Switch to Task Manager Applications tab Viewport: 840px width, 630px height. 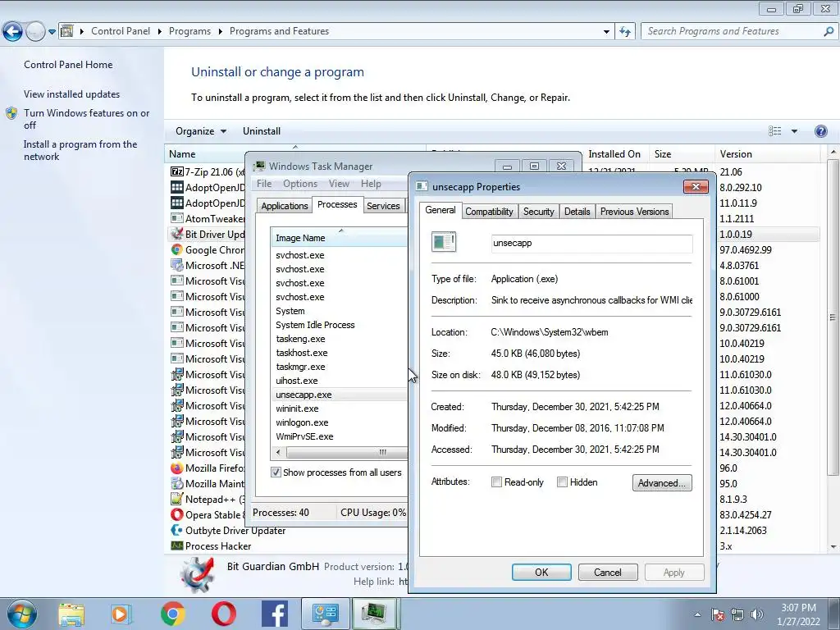tap(285, 206)
